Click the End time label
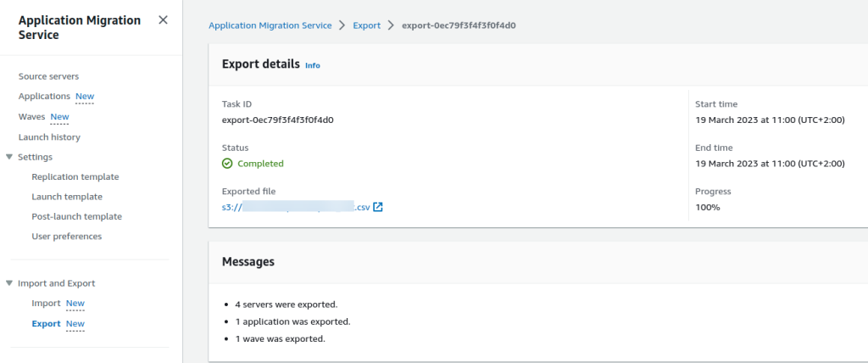This screenshot has height=363, width=868. click(714, 148)
